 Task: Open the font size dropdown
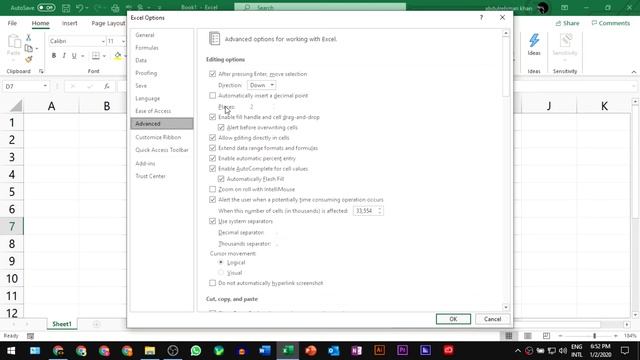click(123, 41)
